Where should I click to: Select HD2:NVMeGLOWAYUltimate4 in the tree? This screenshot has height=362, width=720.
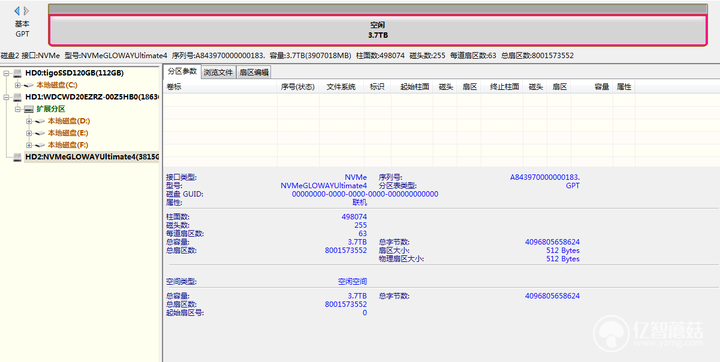(x=92, y=157)
